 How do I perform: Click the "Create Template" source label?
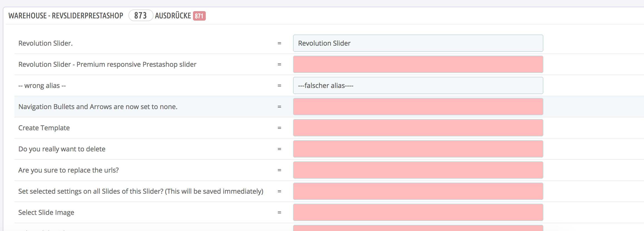pyautogui.click(x=44, y=128)
